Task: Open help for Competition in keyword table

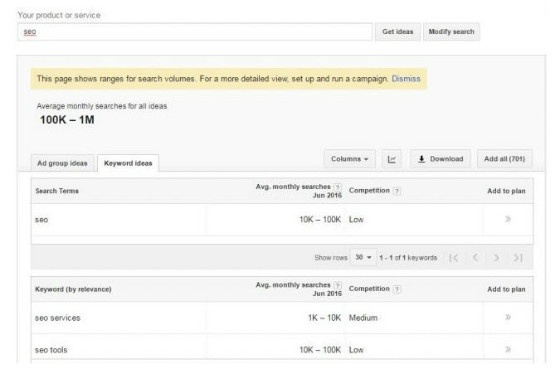Action: click(396, 289)
